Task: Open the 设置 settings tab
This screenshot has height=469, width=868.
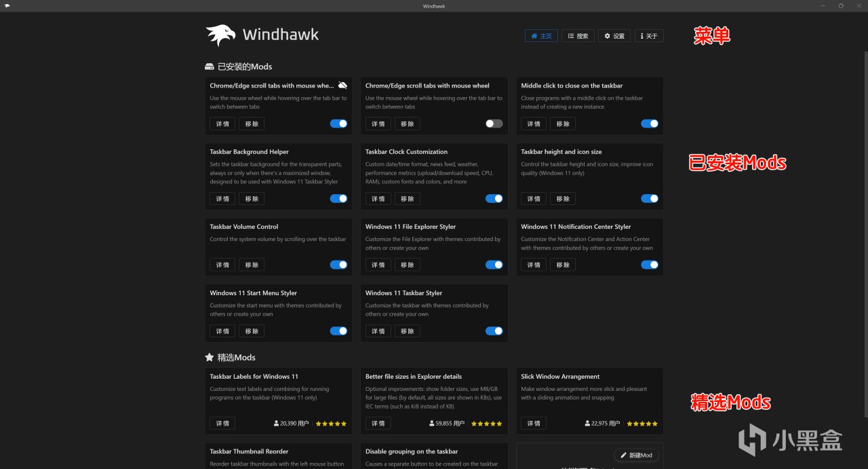Action: (614, 36)
